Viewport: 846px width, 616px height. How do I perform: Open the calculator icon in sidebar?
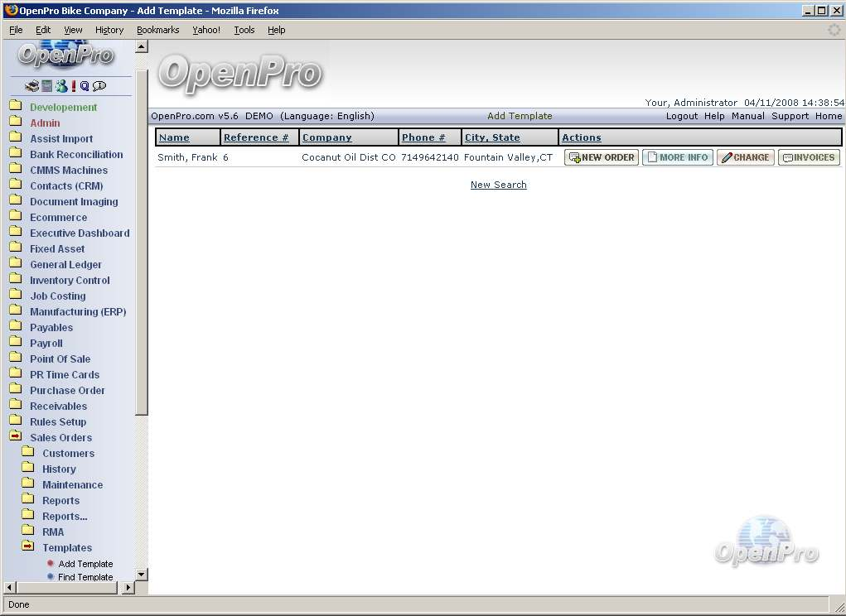point(47,86)
